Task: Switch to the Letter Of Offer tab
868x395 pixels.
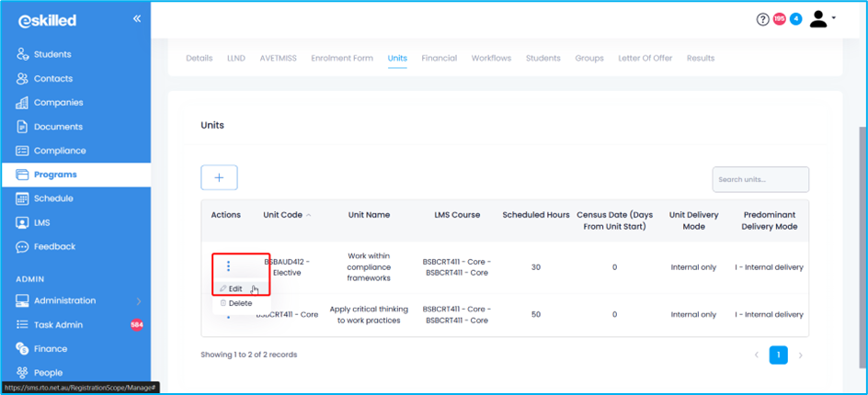Action: coord(645,58)
